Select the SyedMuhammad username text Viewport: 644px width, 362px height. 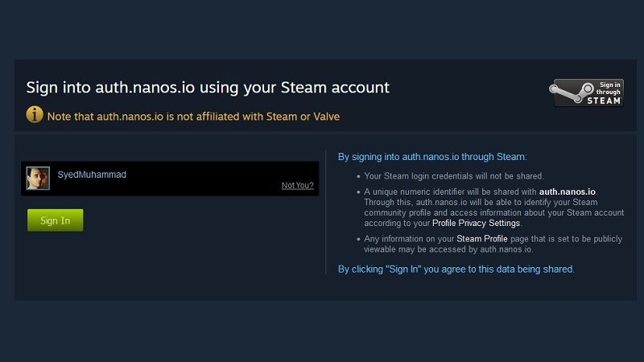(x=92, y=175)
